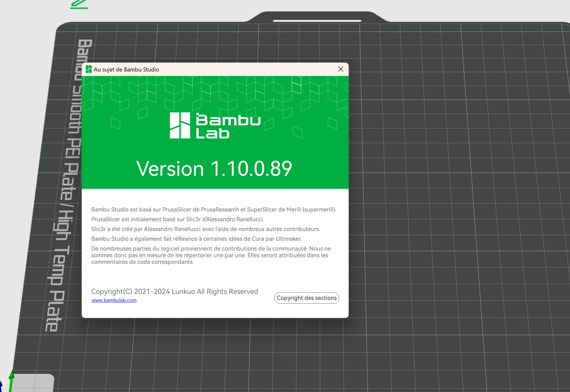
Task: Open the Copyright des sections button
Action: point(306,298)
